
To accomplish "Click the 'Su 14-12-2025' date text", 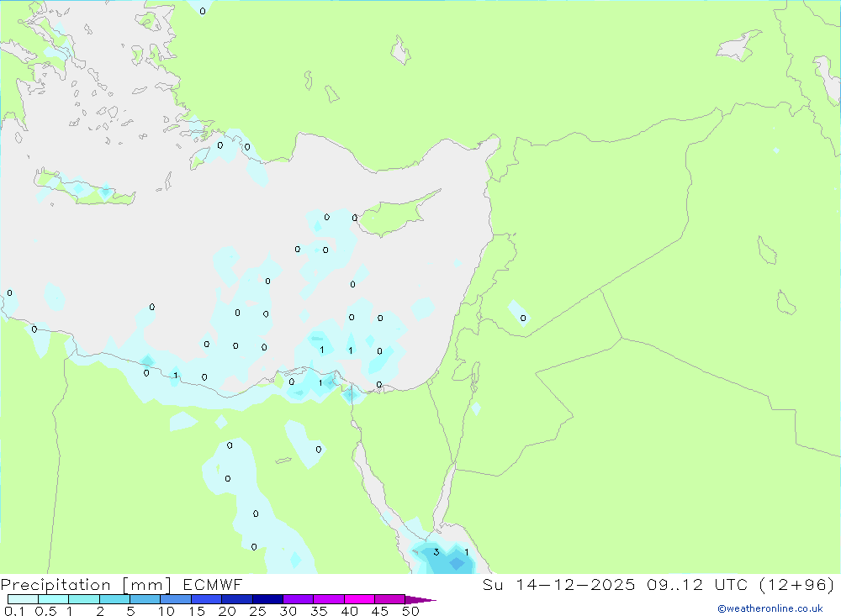I will click(x=558, y=584).
